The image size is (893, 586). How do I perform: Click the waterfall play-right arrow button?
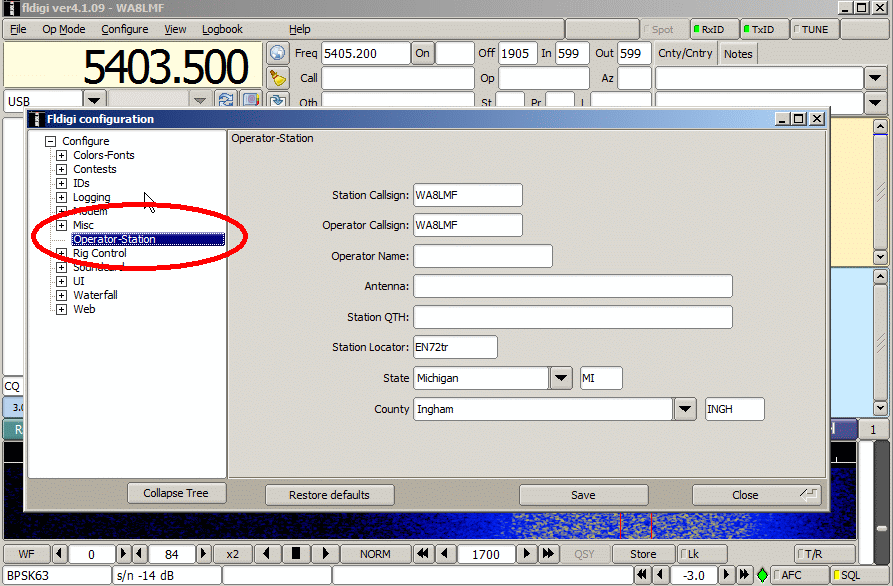coord(325,554)
